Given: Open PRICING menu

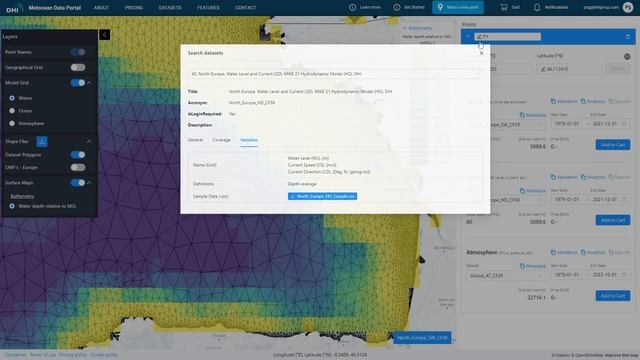Looking at the screenshot, I should (134, 8).
